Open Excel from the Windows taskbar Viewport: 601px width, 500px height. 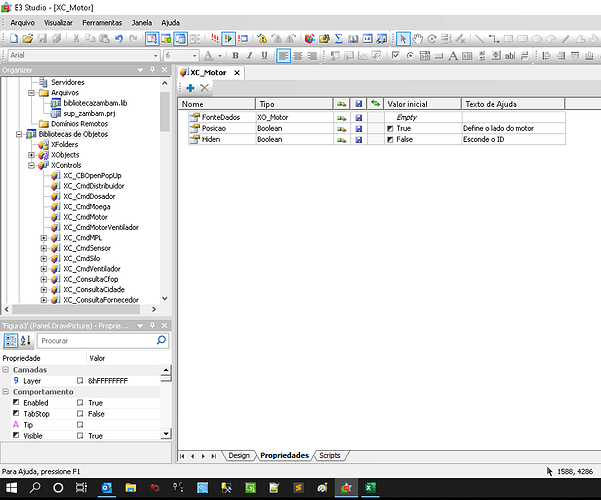coord(370,488)
